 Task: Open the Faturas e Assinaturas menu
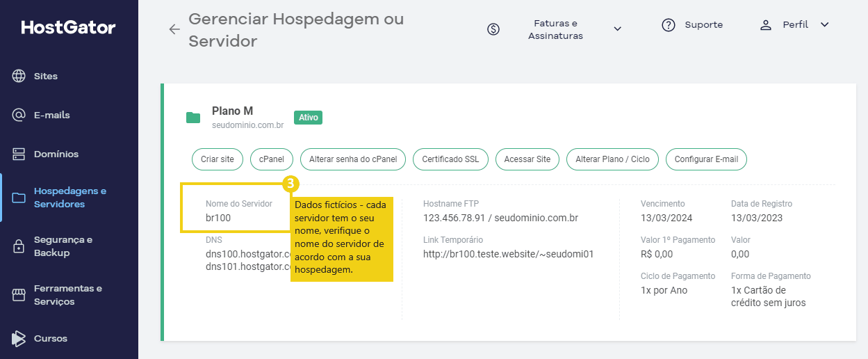[555, 29]
